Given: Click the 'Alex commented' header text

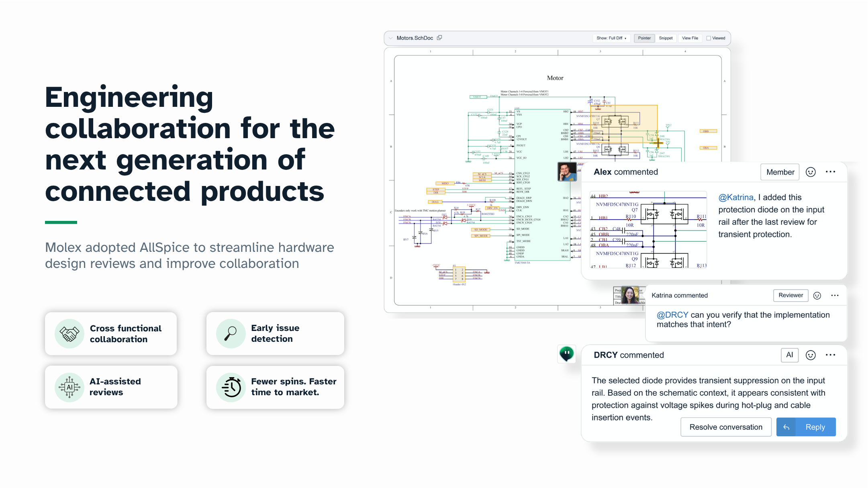Looking at the screenshot, I should (625, 172).
